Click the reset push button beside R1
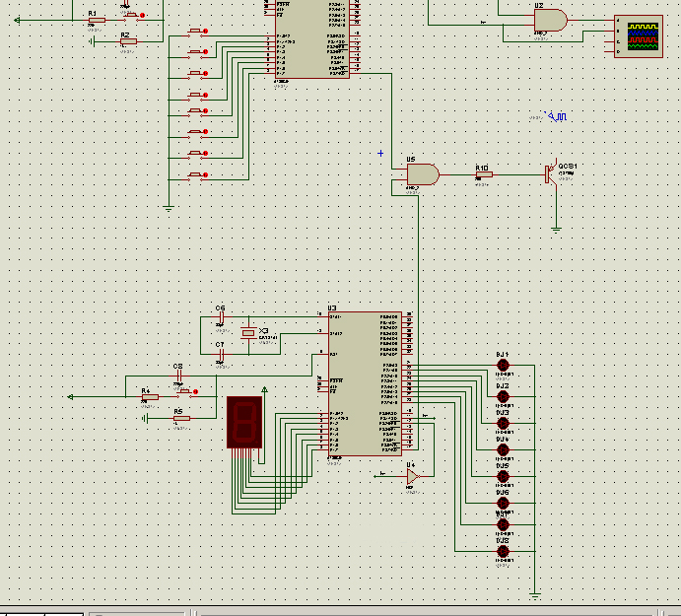681x616 pixels. click(133, 16)
